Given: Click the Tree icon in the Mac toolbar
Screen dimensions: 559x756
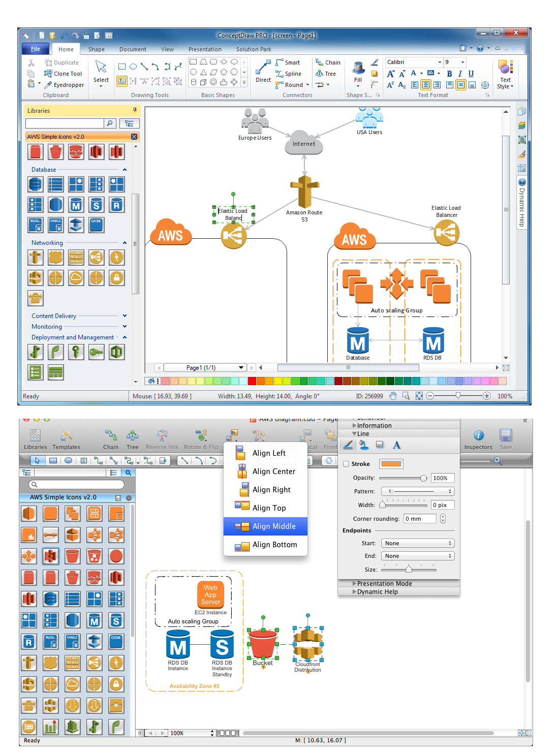Looking at the screenshot, I should 133,439.
